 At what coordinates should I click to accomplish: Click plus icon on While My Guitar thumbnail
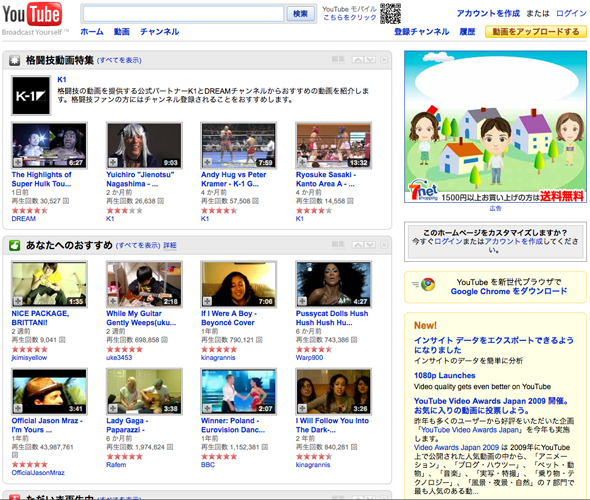[113, 301]
